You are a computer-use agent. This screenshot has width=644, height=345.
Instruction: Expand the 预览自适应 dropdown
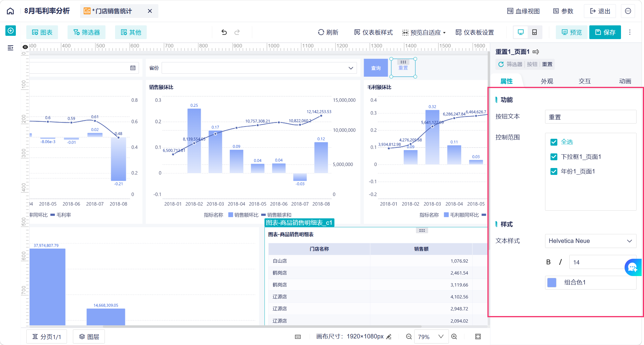[424, 32]
